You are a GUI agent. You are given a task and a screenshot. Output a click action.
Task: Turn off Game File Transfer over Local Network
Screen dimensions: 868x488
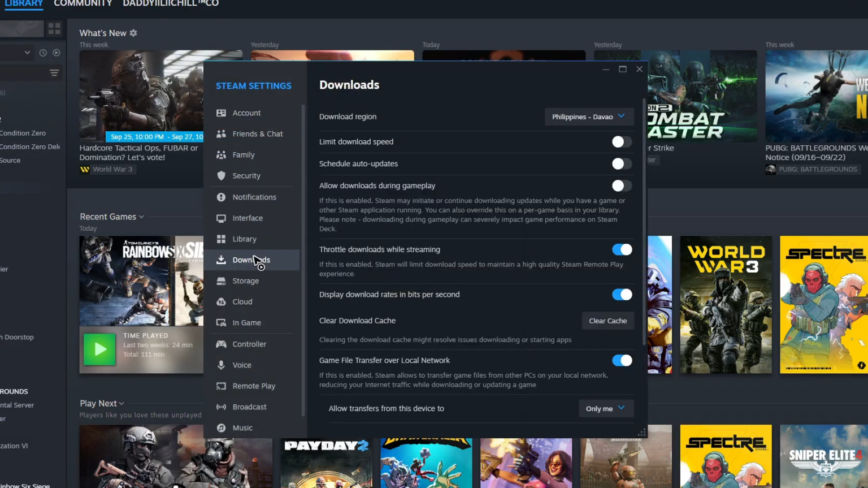point(622,360)
